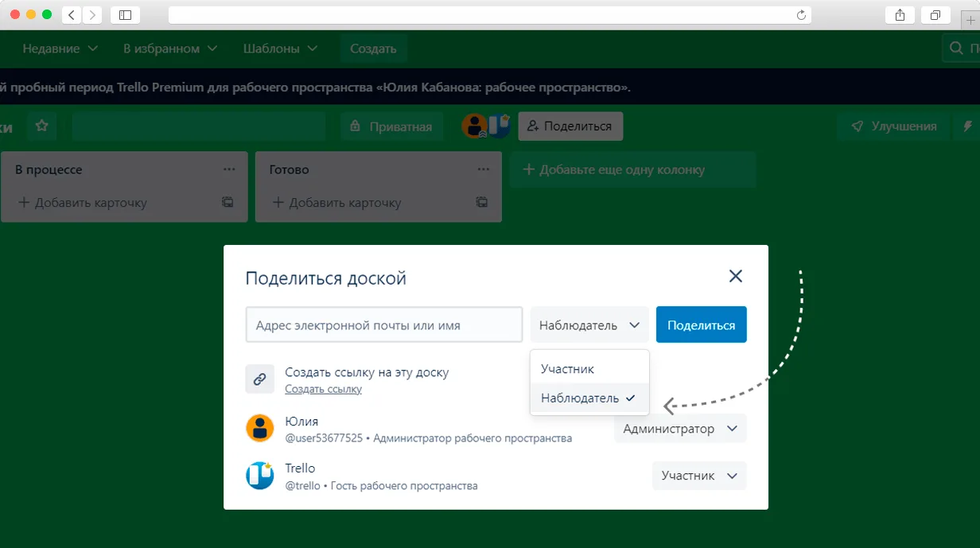980x548 pixels.
Task: Close the Поделиться доской dialog
Action: [736, 276]
